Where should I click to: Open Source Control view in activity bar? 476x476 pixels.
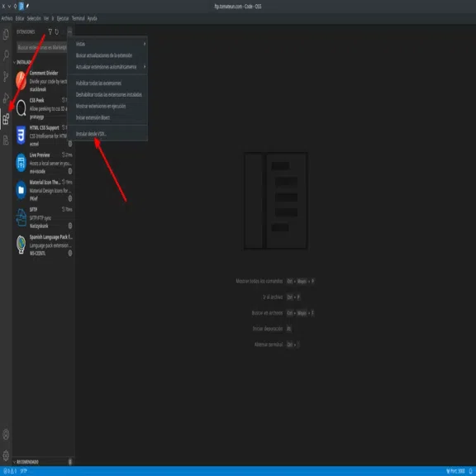tap(6, 77)
